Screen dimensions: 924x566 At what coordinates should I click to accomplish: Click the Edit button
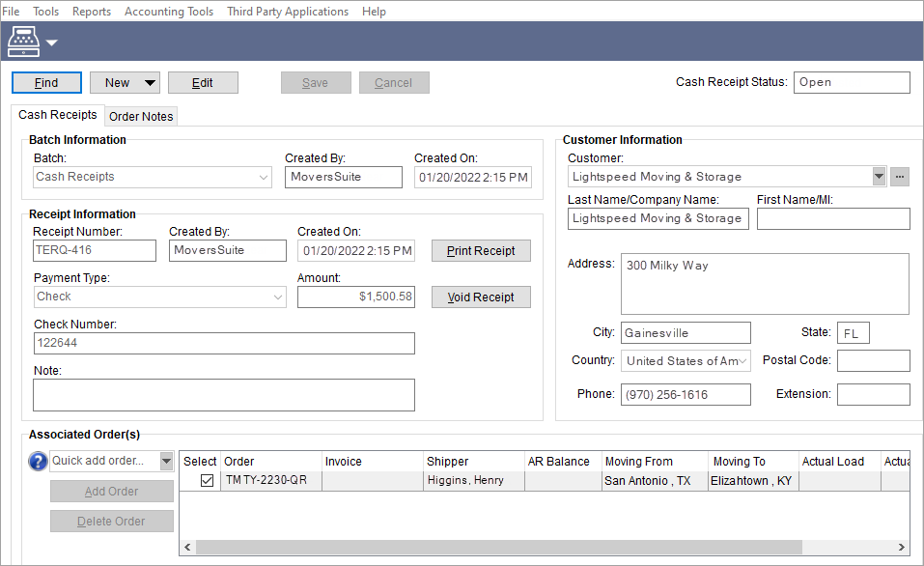203,82
